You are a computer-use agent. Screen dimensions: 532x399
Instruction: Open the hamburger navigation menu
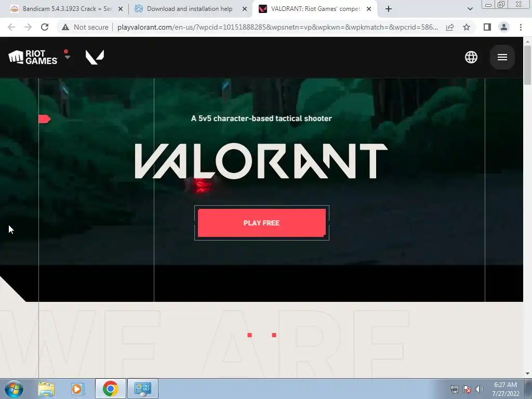(x=502, y=57)
